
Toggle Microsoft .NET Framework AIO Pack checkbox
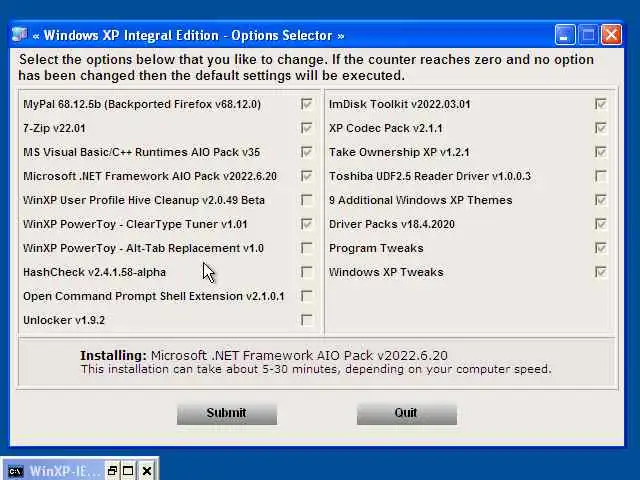[307, 176]
